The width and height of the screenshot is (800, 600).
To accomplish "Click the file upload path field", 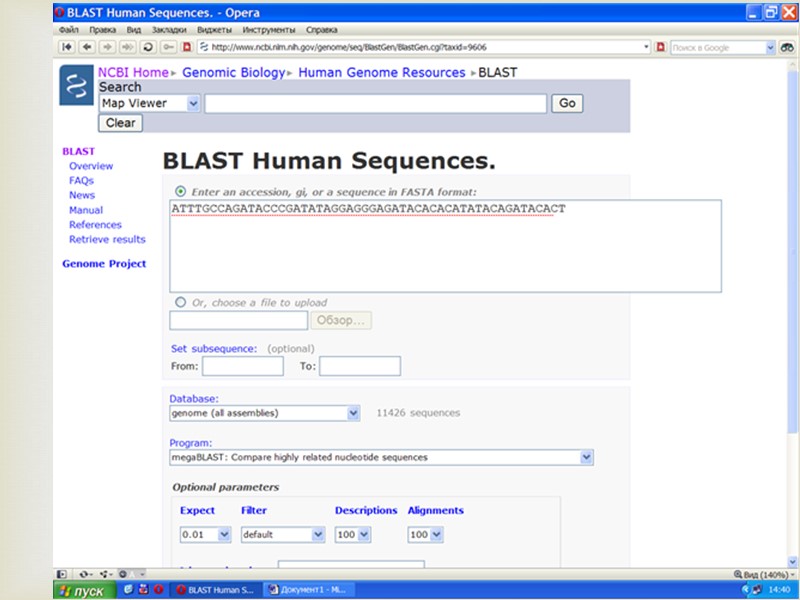I will [x=239, y=320].
